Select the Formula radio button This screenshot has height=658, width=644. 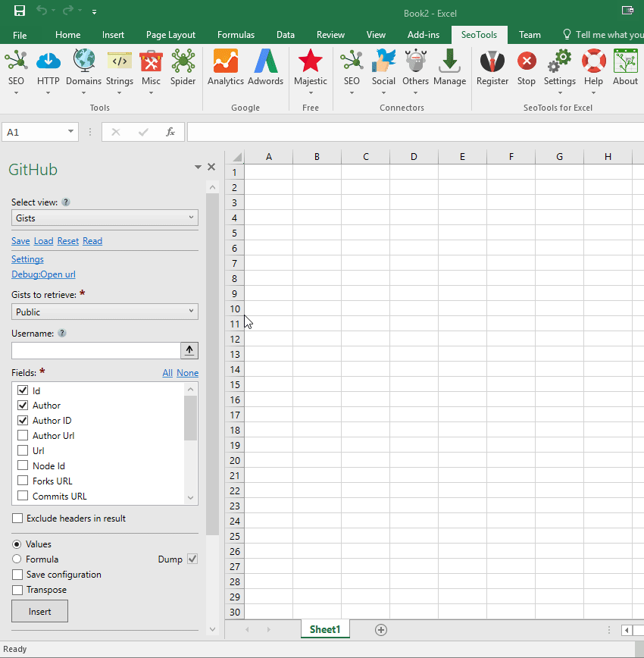click(17, 559)
